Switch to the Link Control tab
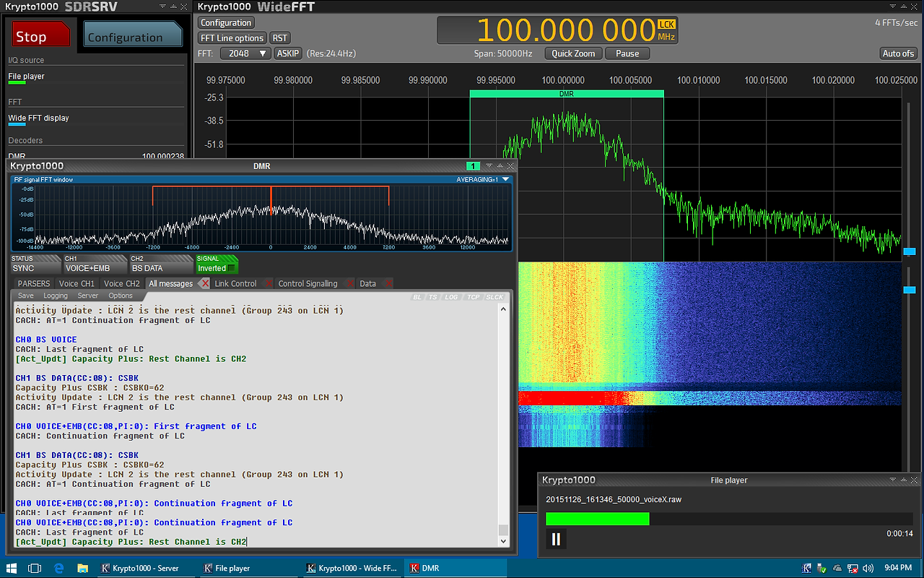 (x=235, y=284)
